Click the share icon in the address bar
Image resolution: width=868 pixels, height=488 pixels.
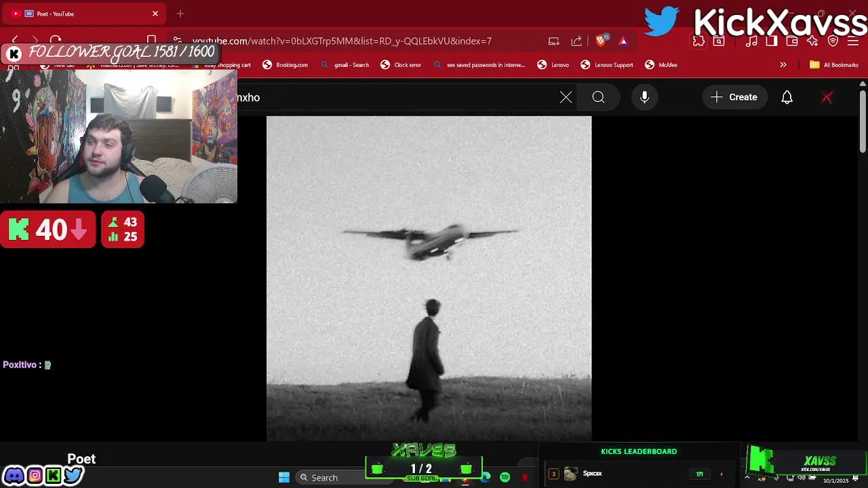coord(576,41)
